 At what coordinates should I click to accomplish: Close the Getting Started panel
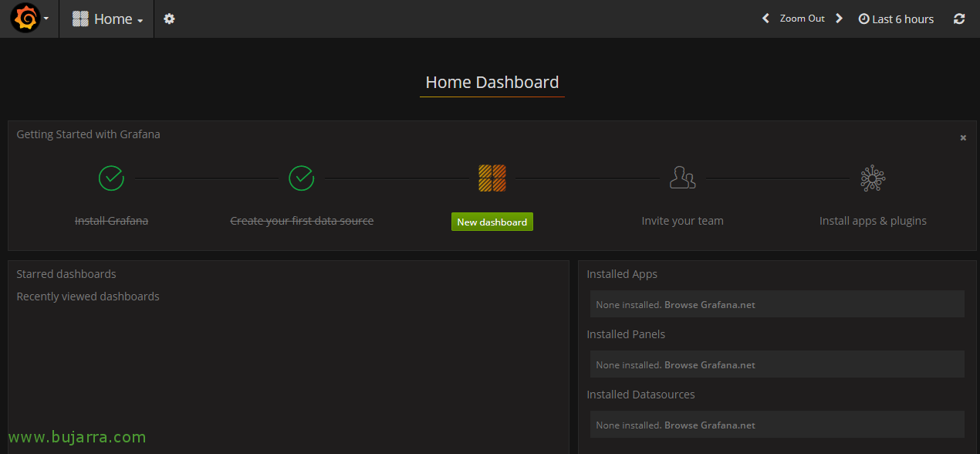pos(963,137)
